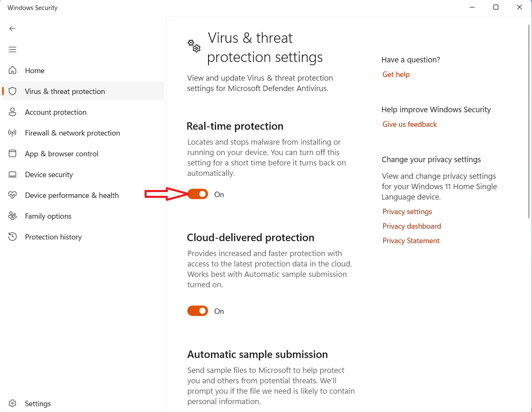532x412 pixels.
Task: Read the Privacy Statement link
Action: 411,241
